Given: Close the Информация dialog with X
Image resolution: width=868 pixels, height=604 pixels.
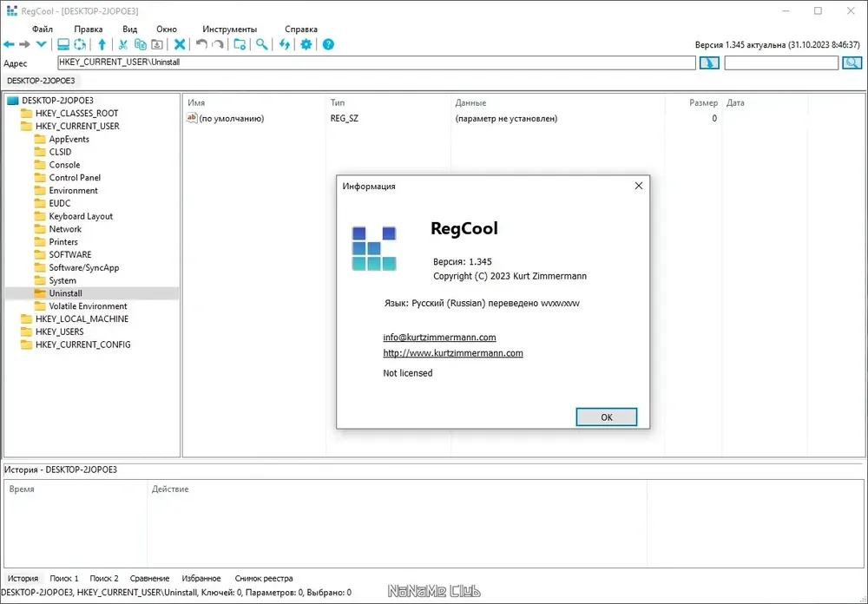Looking at the screenshot, I should tap(638, 186).
